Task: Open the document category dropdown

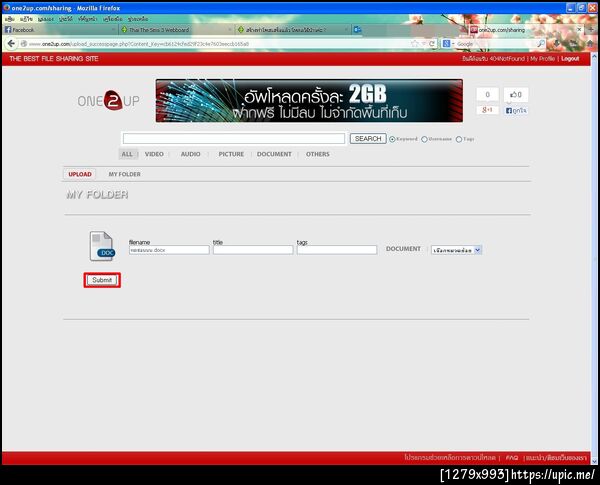Action: pyautogui.click(x=456, y=250)
